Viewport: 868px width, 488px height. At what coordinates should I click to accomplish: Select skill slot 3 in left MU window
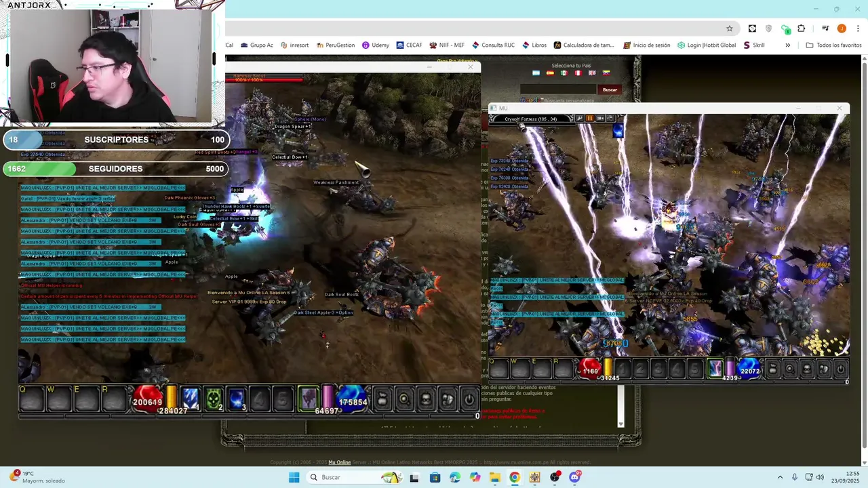(x=237, y=399)
